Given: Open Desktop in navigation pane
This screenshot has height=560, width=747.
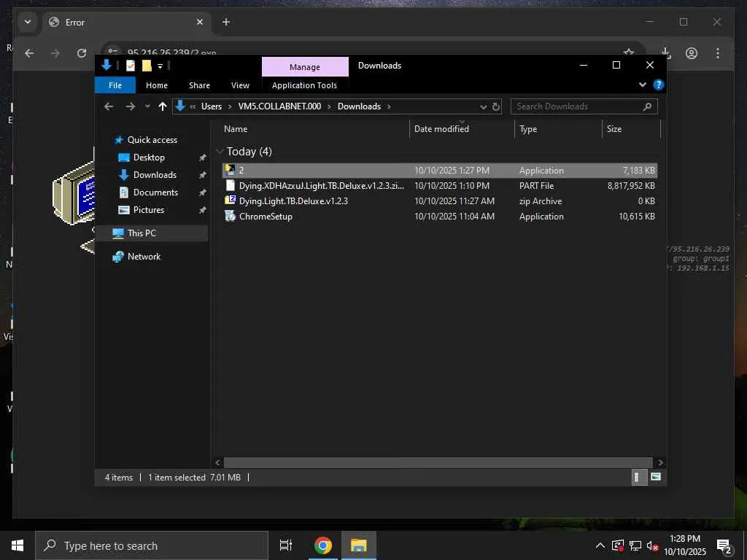Looking at the screenshot, I should [x=149, y=157].
